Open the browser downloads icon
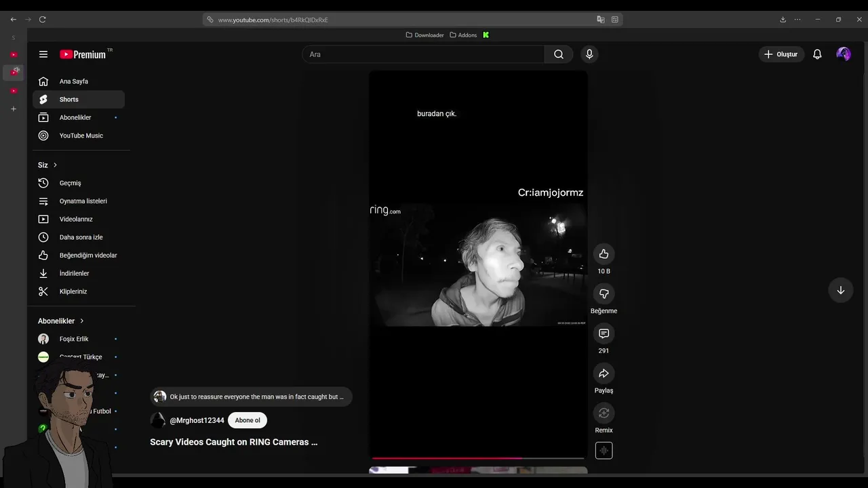Viewport: 868px width, 488px height. (x=783, y=20)
